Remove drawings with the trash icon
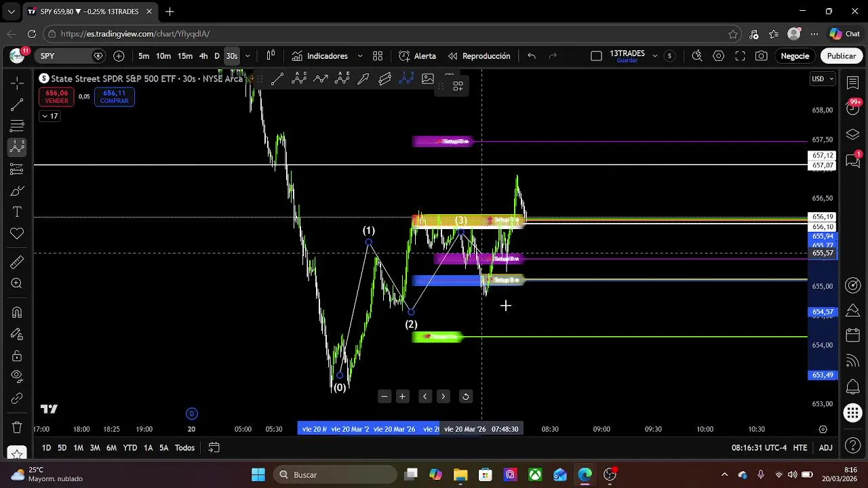The width and height of the screenshot is (868, 488). point(17,427)
